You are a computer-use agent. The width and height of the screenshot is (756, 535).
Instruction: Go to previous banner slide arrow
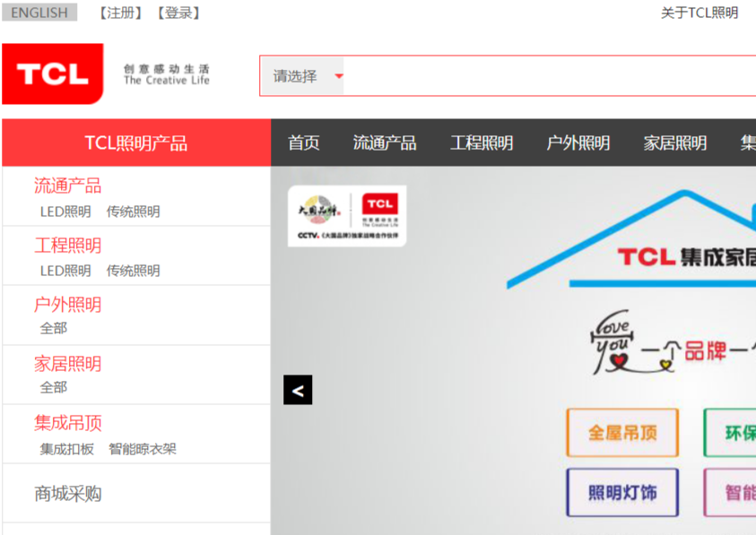tap(298, 390)
